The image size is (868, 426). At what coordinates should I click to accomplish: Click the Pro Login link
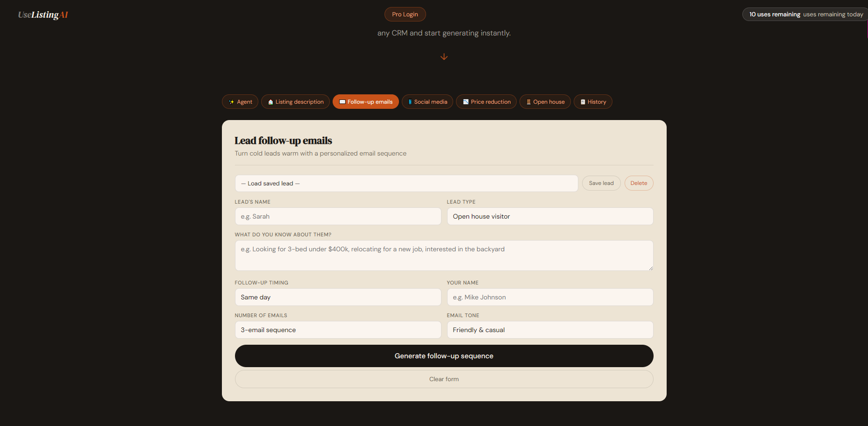pos(405,14)
